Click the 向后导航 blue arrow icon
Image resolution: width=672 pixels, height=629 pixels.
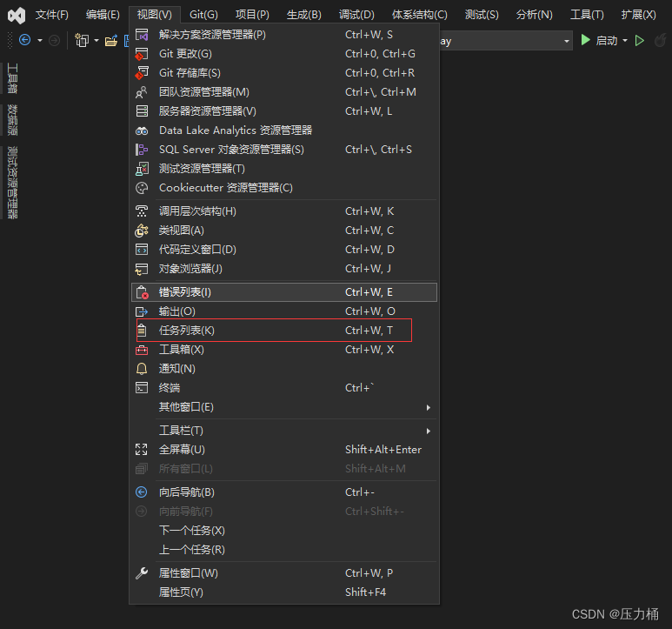point(142,492)
